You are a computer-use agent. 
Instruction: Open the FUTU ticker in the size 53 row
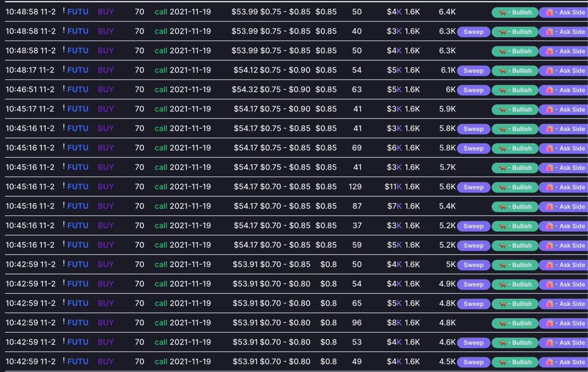(78, 342)
